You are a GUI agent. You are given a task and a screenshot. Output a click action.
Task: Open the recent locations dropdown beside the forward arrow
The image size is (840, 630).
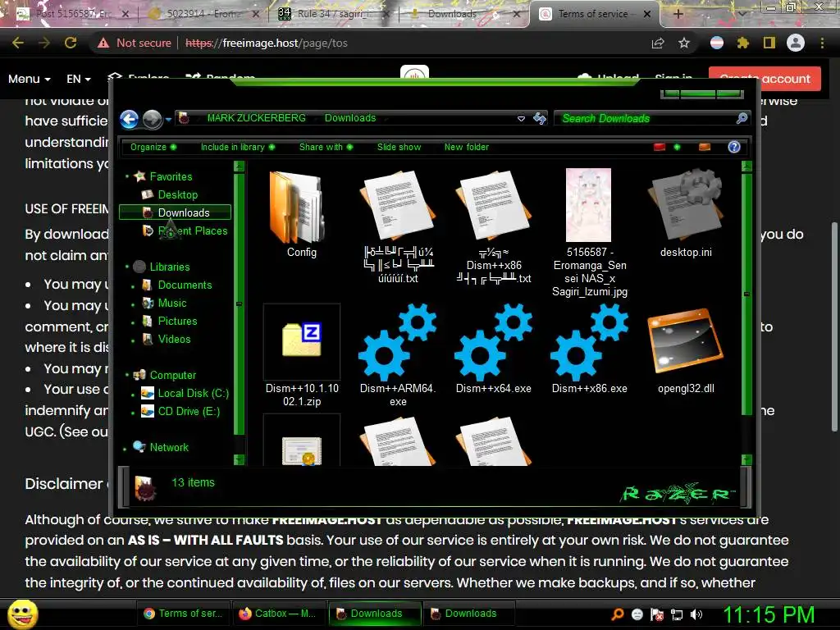pyautogui.click(x=168, y=120)
